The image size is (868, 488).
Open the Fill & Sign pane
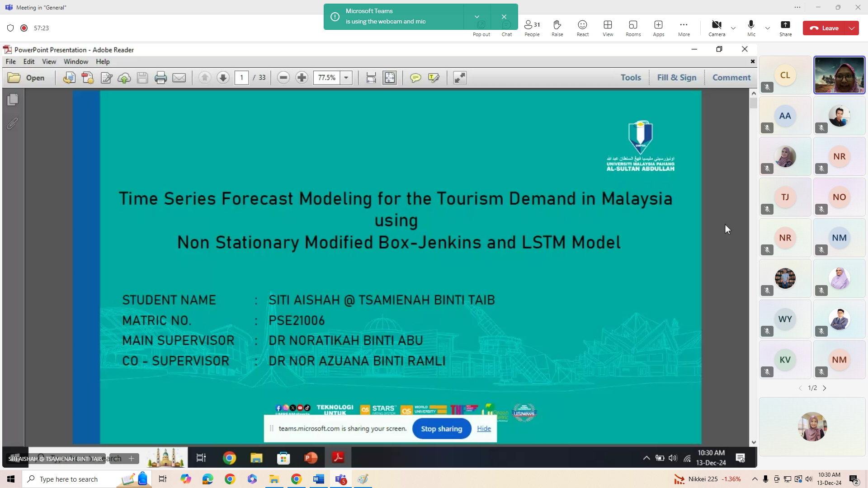click(x=677, y=78)
